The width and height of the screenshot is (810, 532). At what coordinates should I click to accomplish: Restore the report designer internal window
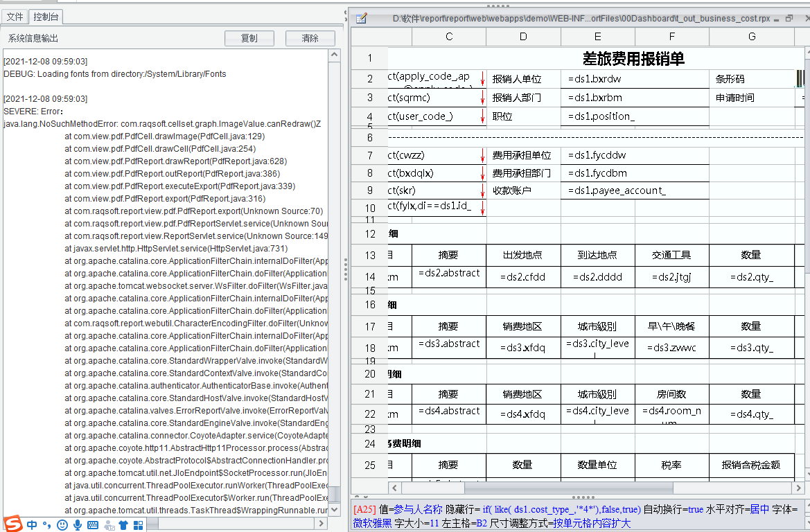point(789,19)
